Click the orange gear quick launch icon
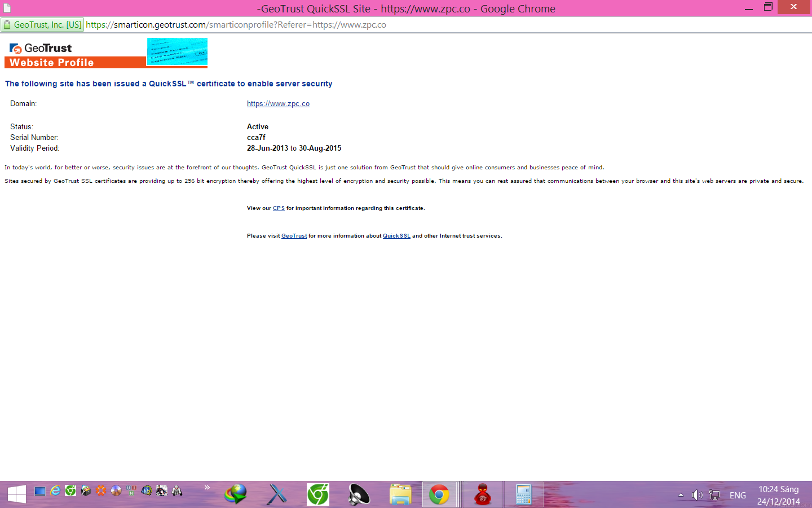The image size is (812, 508). pyautogui.click(x=101, y=491)
